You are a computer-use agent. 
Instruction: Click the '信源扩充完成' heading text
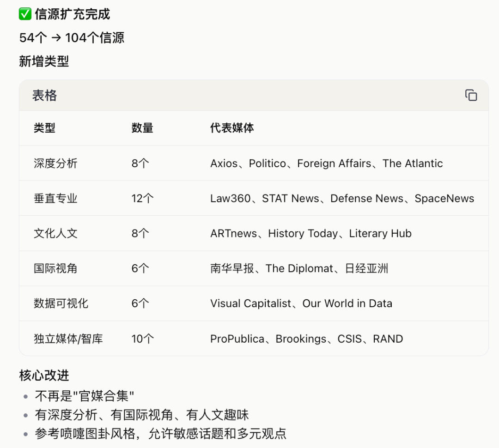pyautogui.click(x=72, y=14)
